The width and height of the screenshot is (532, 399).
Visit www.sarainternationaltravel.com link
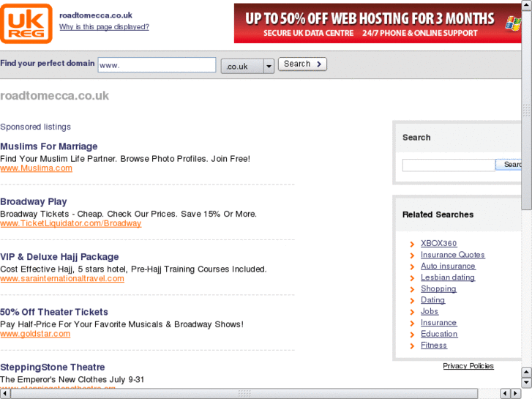click(62, 278)
